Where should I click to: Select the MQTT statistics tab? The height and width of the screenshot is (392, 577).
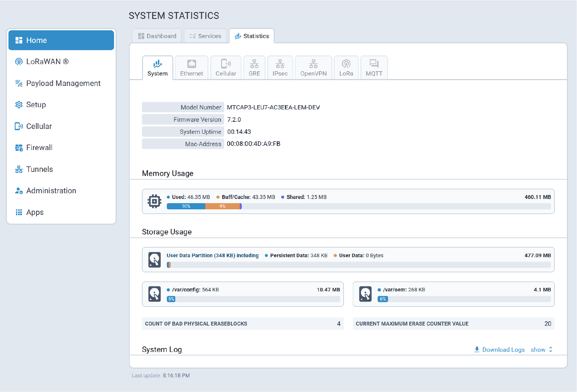click(x=374, y=68)
